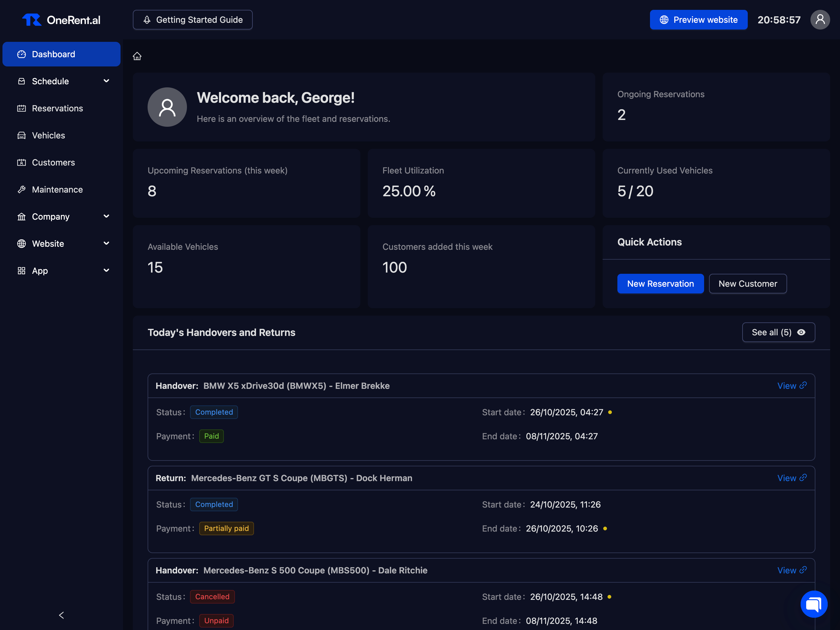This screenshot has width=840, height=630.
Task: Open the Getting Started Guide
Action: pyautogui.click(x=192, y=20)
